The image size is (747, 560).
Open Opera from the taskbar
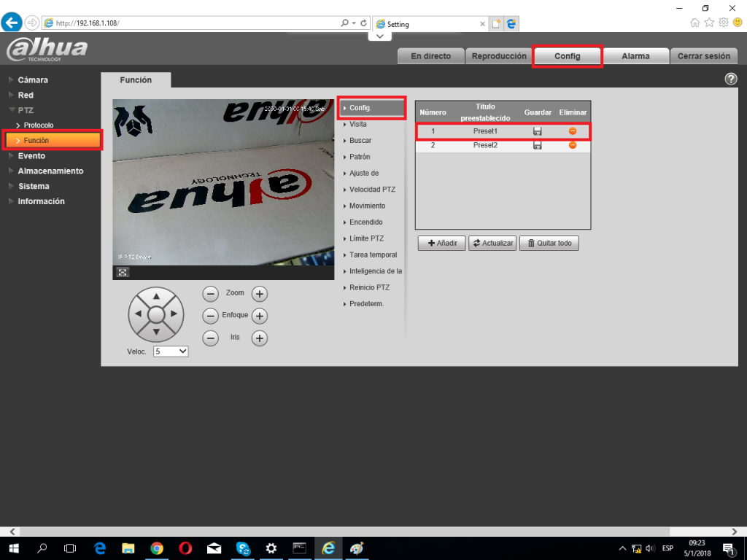(185, 548)
